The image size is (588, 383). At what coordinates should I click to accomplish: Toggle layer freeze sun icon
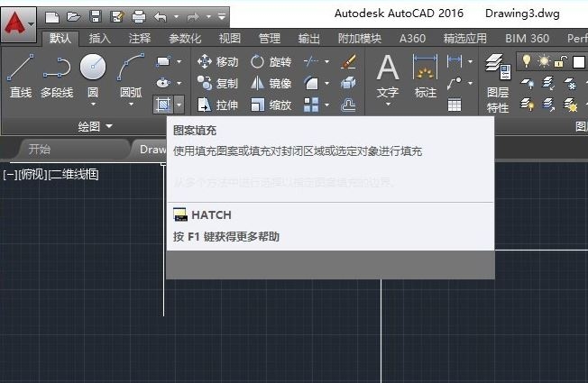pyautogui.click(x=544, y=61)
